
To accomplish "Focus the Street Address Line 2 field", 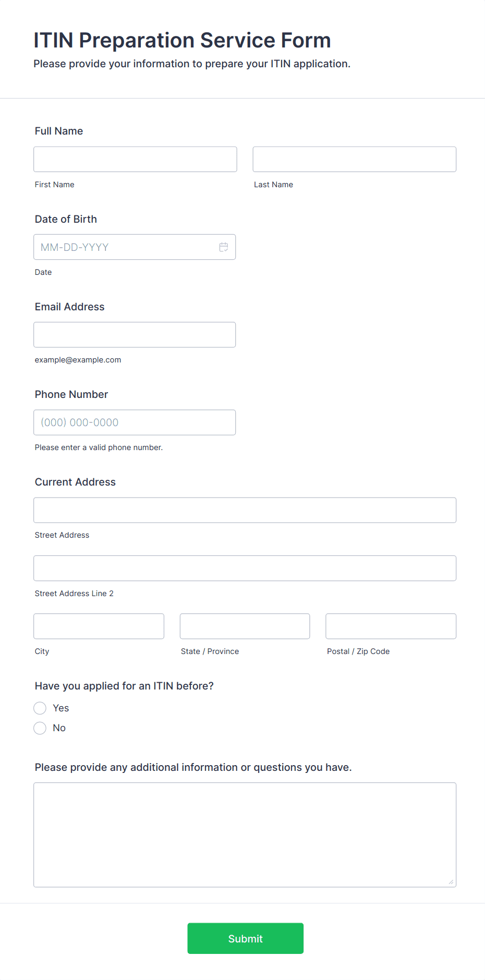I will (245, 568).
